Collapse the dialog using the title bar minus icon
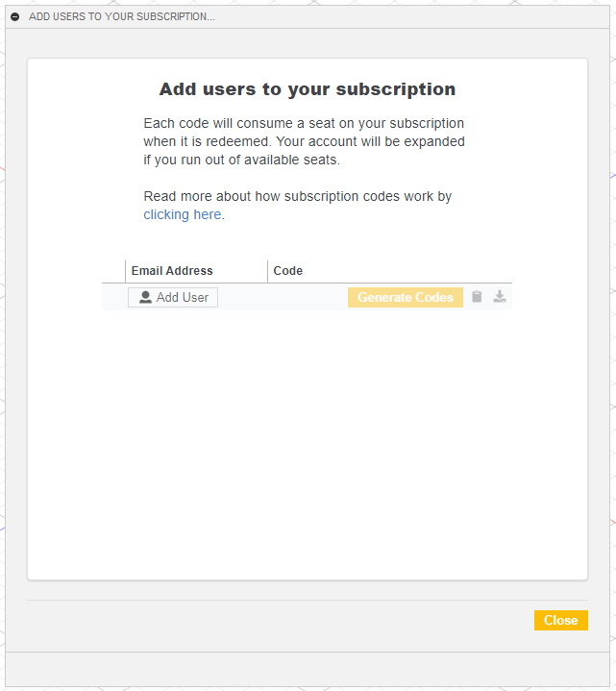This screenshot has width=616, height=691. click(14, 17)
